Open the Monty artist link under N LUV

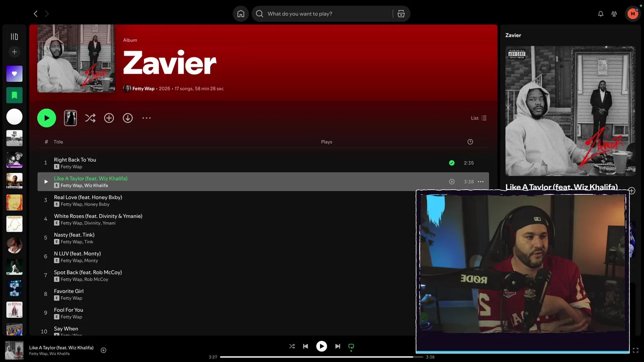coord(91,260)
